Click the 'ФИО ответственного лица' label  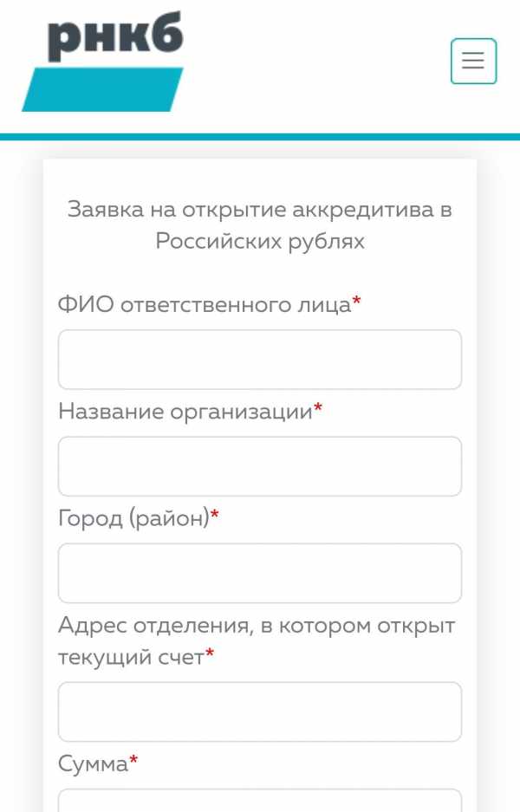[204, 305]
